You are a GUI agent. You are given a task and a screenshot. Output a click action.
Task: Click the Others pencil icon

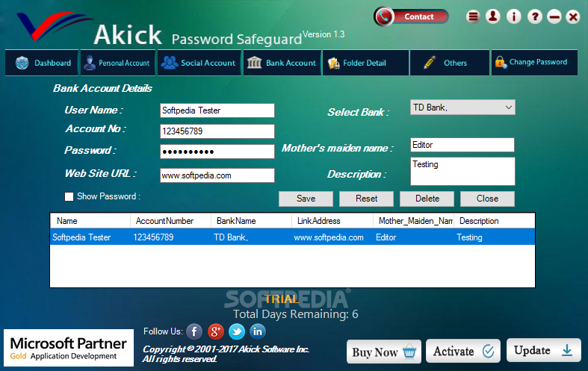pyautogui.click(x=430, y=62)
